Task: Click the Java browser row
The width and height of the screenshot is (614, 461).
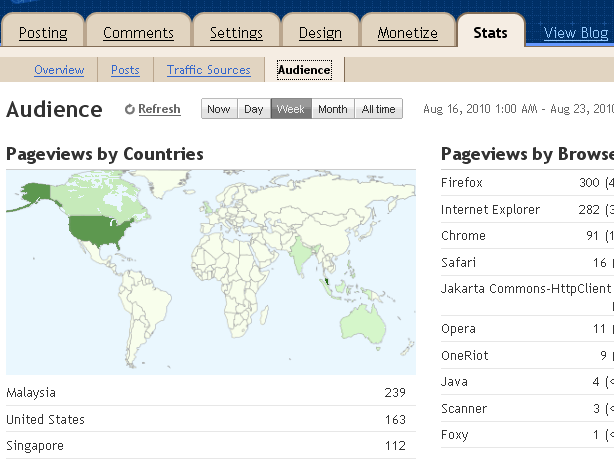Action: [527, 381]
